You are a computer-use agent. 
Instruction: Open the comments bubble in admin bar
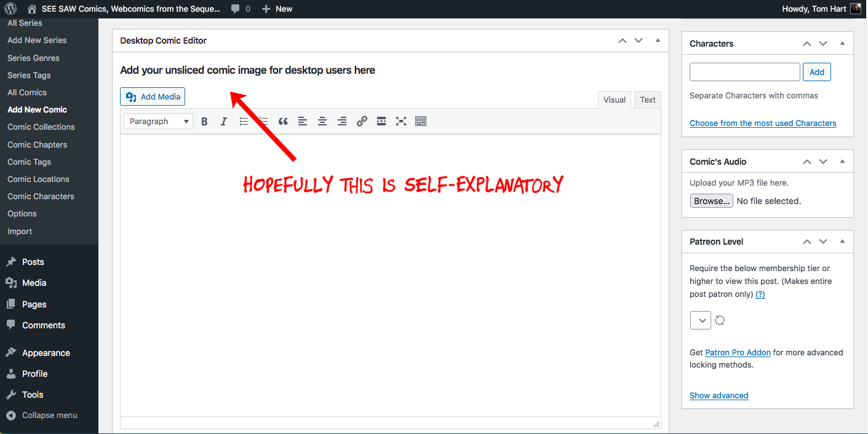tap(241, 9)
